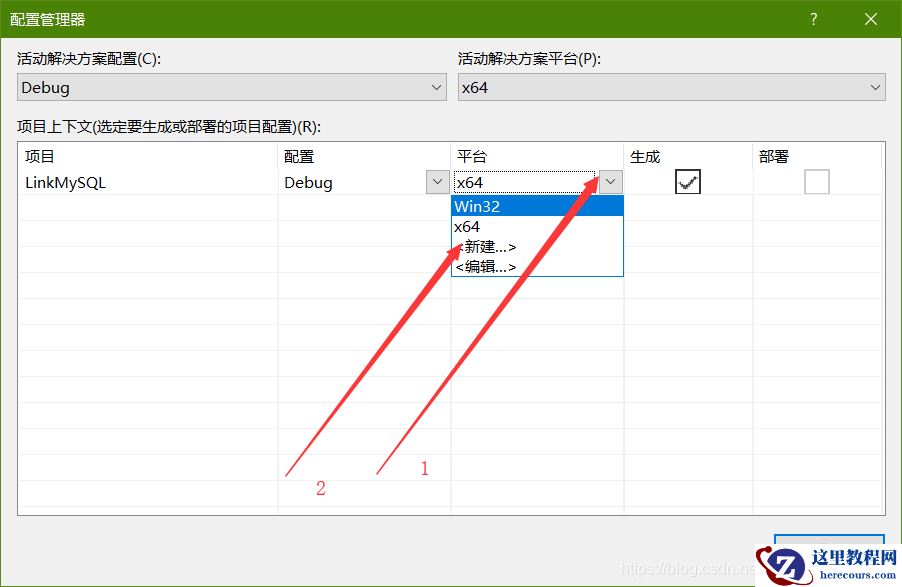Select the <新建...> platform option
Viewport: 902px width, 587px height.
537,247
